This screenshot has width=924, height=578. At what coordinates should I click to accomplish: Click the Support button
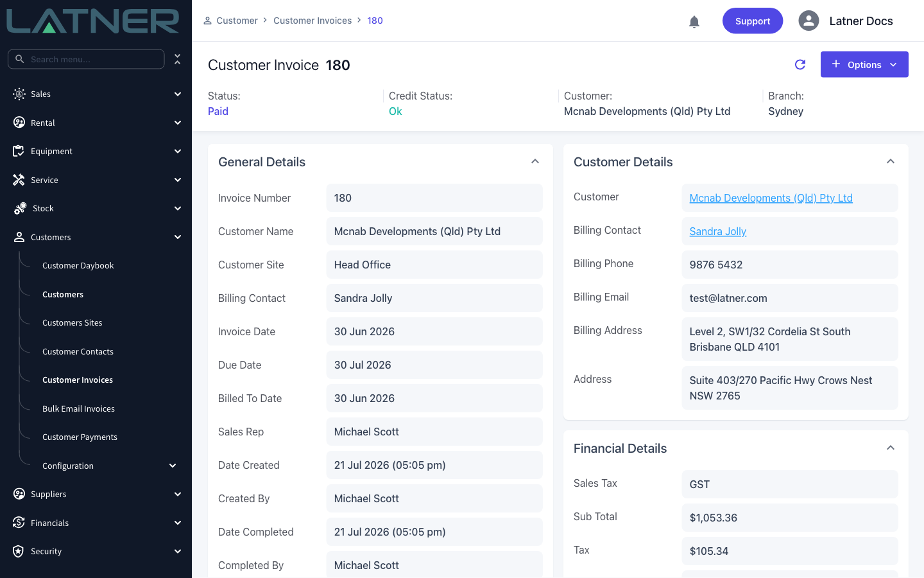pos(753,21)
